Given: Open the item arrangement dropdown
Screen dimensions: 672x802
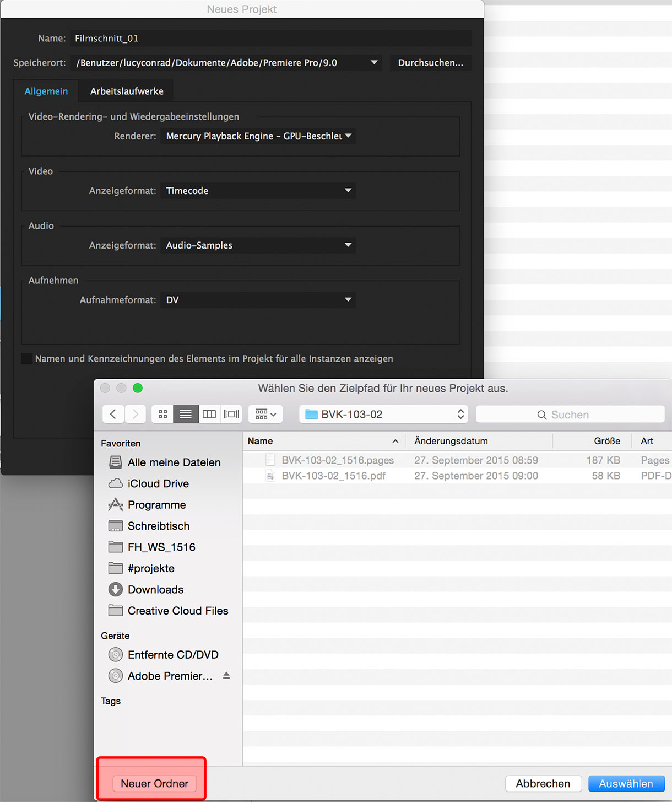Looking at the screenshot, I should pos(265,414).
